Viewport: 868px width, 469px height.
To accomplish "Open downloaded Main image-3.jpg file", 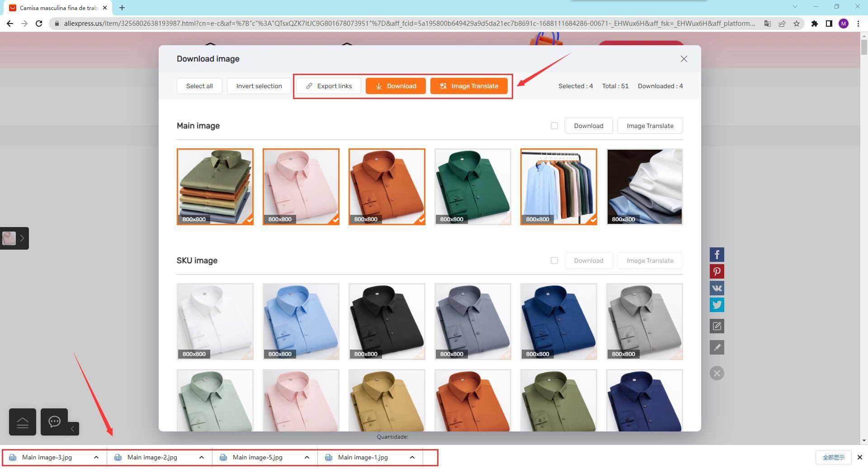I will (47, 457).
